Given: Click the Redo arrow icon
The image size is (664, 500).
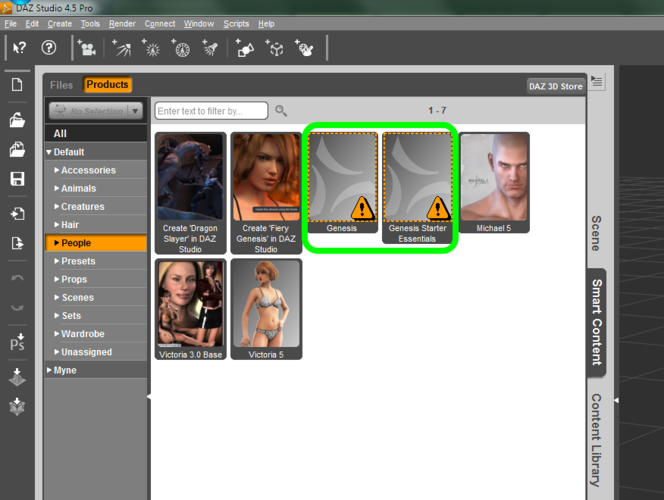Looking at the screenshot, I should coord(17,308).
